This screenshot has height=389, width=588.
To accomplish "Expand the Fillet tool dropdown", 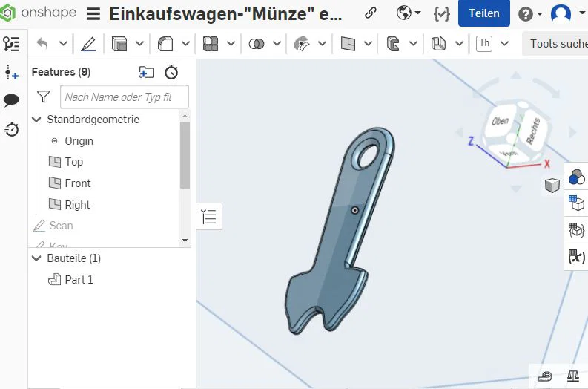I will pos(185,44).
